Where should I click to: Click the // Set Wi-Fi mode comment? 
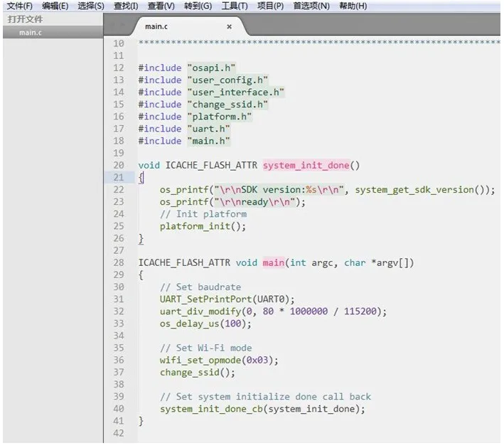(x=205, y=348)
